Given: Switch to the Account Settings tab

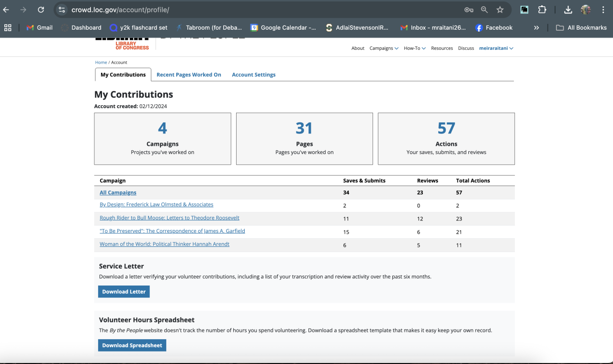Looking at the screenshot, I should pyautogui.click(x=253, y=75).
